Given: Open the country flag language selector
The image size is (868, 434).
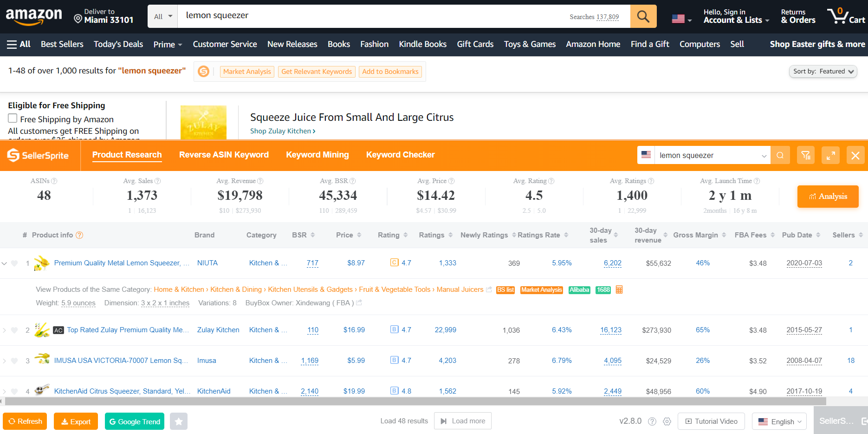Looking at the screenshot, I should (x=682, y=19).
